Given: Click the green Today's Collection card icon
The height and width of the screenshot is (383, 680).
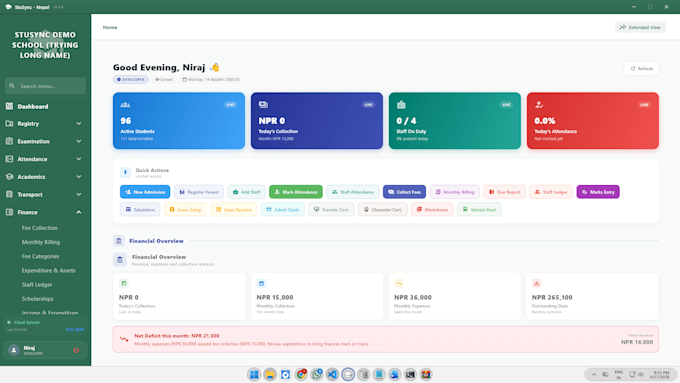Looking at the screenshot, I should 124,283.
